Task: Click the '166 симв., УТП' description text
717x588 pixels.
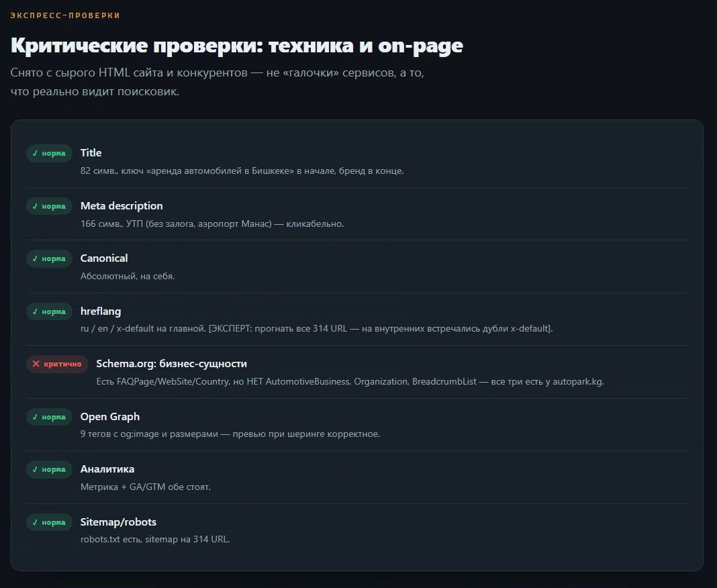Action: [212, 224]
